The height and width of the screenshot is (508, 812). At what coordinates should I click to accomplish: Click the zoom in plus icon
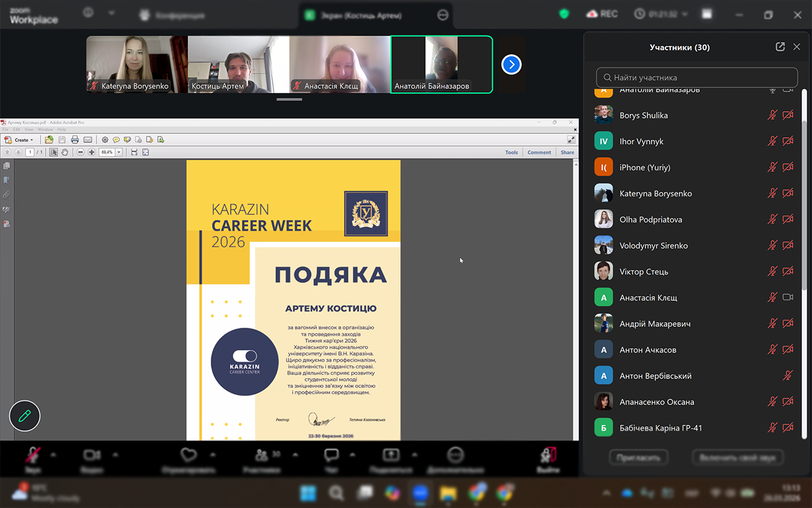(x=92, y=152)
